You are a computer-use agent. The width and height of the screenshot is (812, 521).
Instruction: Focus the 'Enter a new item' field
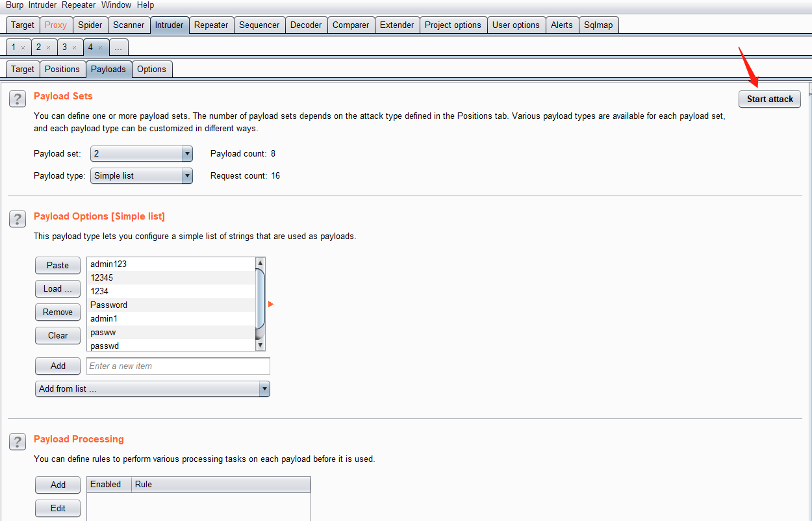[x=178, y=366]
